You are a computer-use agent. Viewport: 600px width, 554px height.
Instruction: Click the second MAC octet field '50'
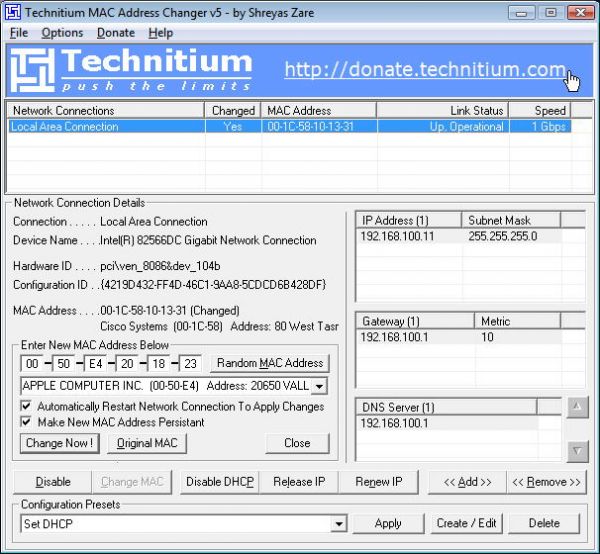pos(64,363)
